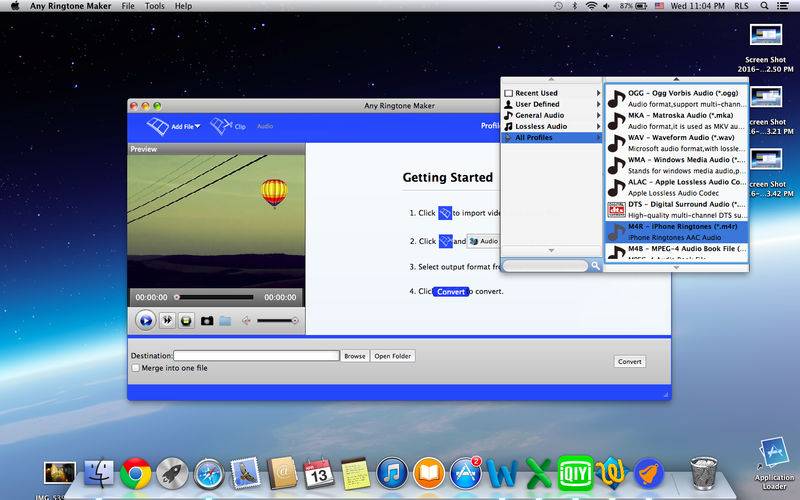Click the profile search field
Image resolution: width=800 pixels, height=500 pixels.
[x=545, y=266]
